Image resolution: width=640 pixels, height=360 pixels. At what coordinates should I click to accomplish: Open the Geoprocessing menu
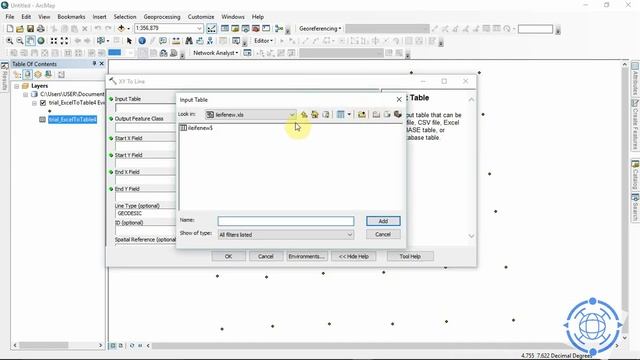coord(162,17)
